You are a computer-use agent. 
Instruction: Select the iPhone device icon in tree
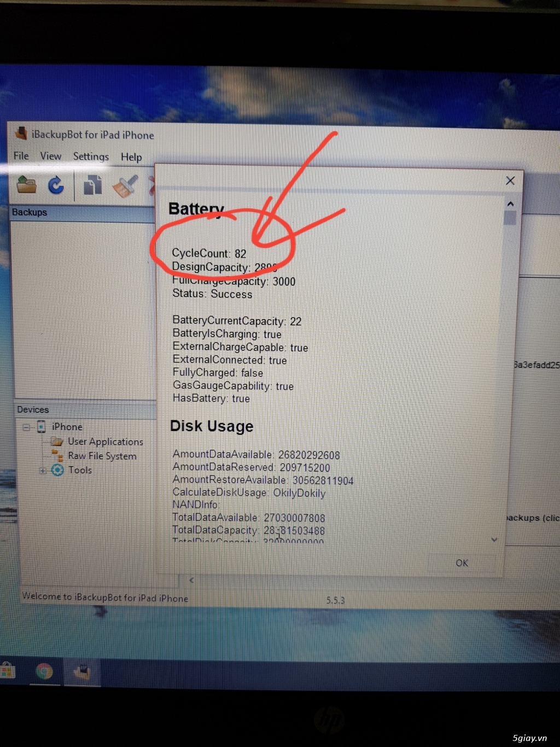tap(41, 427)
